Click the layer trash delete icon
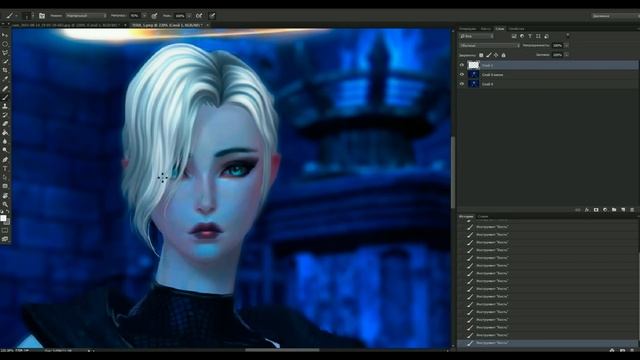The image size is (640, 360). pyautogui.click(x=632, y=210)
